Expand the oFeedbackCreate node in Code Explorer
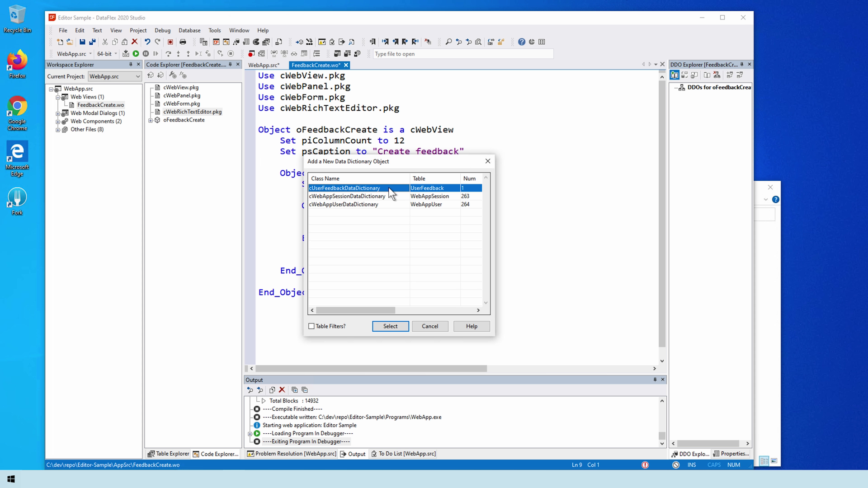Image resolution: width=868 pixels, height=488 pixels. tap(151, 120)
